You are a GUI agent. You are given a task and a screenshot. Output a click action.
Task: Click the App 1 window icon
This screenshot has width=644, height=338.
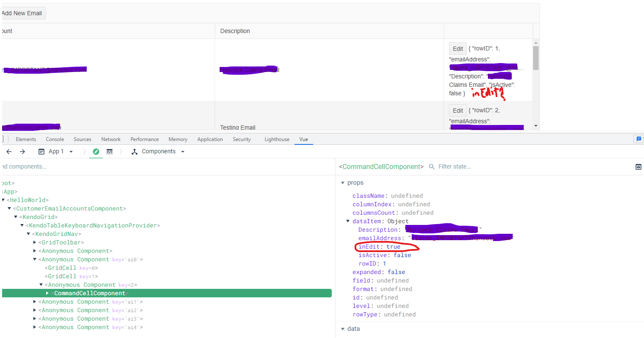pyautogui.click(x=41, y=152)
